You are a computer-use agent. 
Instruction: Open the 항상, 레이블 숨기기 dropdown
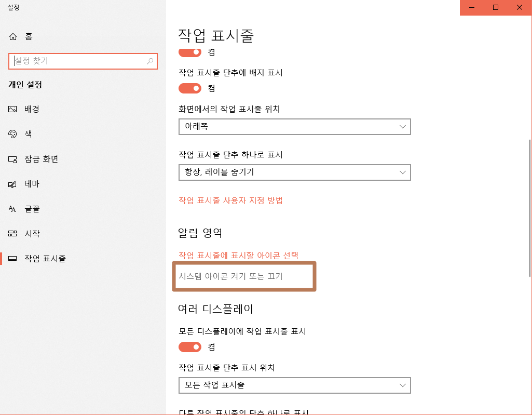tap(294, 172)
